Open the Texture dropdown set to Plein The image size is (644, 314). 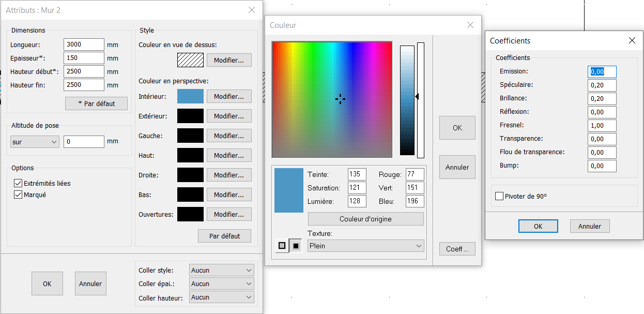(366, 246)
